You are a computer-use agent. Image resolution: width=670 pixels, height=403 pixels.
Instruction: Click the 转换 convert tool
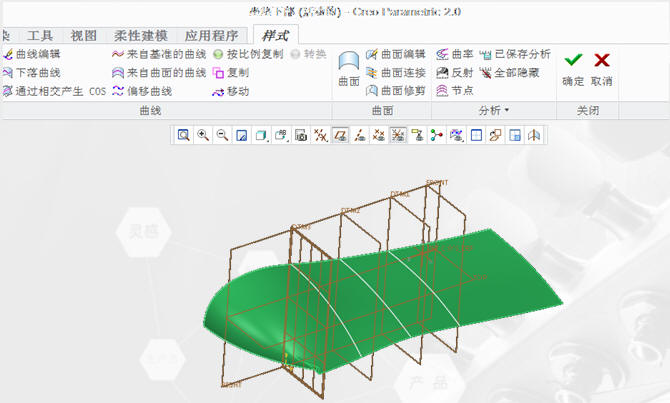(308, 54)
